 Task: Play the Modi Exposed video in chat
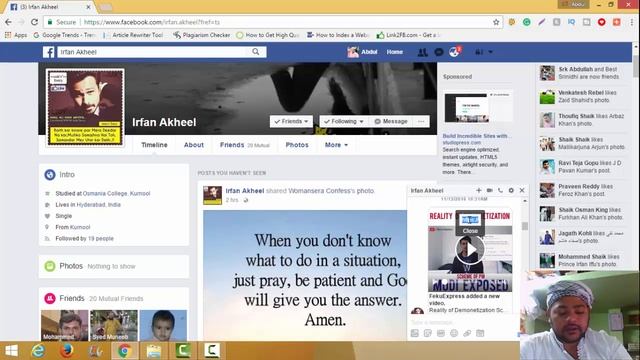tap(470, 249)
